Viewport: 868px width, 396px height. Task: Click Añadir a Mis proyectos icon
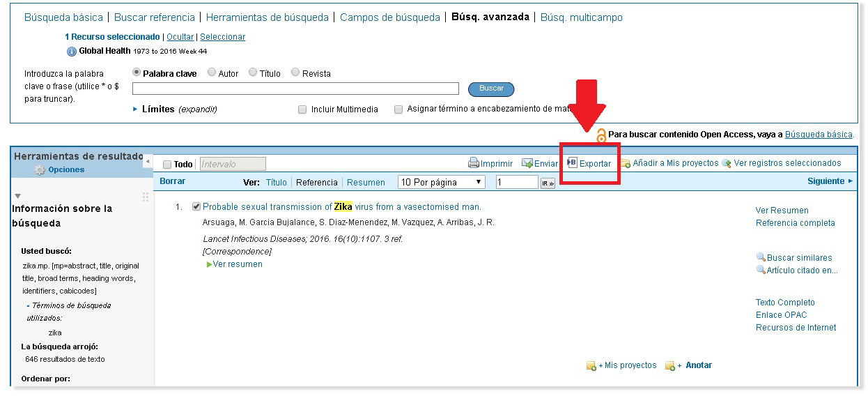click(626, 163)
